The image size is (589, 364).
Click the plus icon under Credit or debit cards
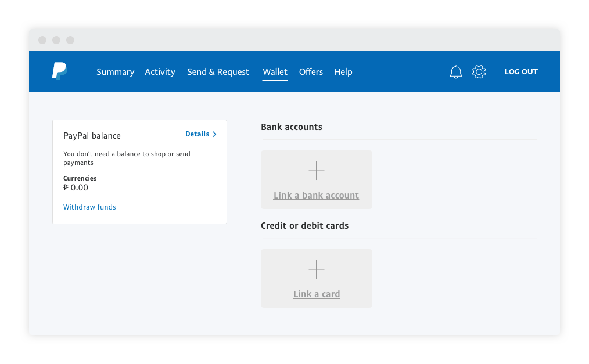click(317, 269)
